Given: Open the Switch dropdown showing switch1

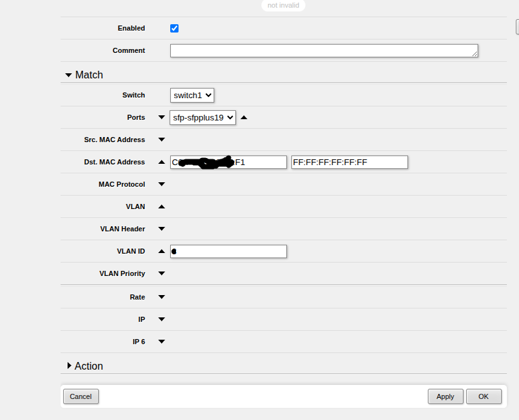Looking at the screenshot, I should pyautogui.click(x=192, y=95).
